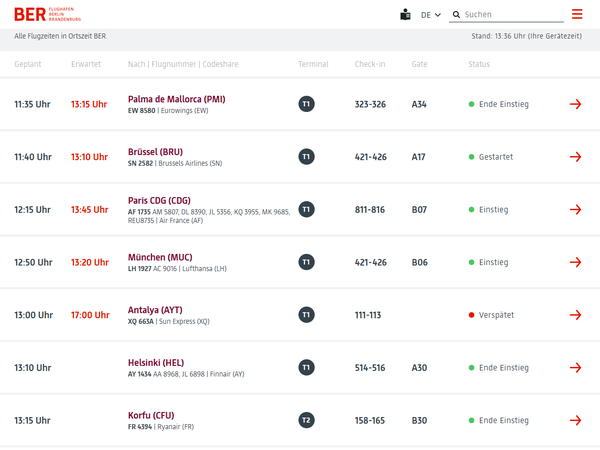Click the Terminal column header
Image resolution: width=600 pixels, height=450 pixels.
(313, 64)
